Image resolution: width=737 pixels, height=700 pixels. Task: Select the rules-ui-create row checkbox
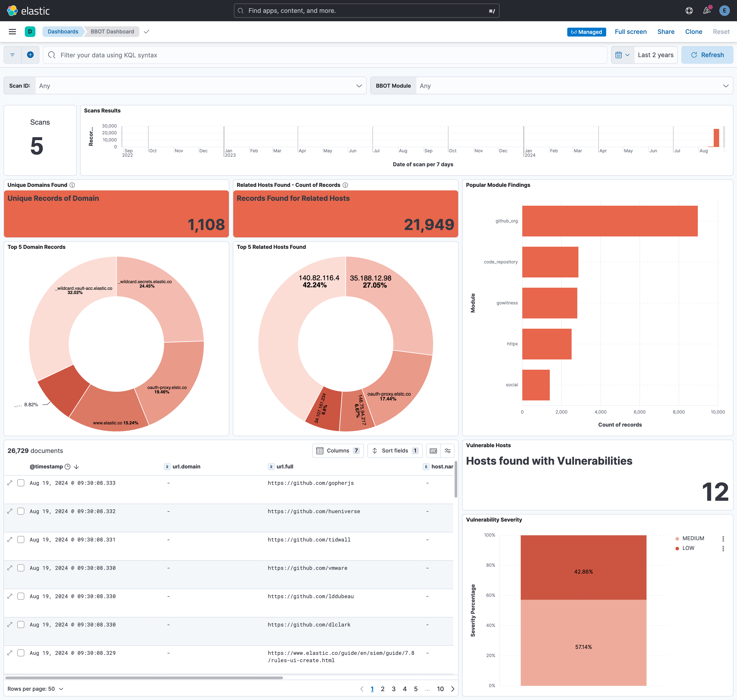[21, 653]
